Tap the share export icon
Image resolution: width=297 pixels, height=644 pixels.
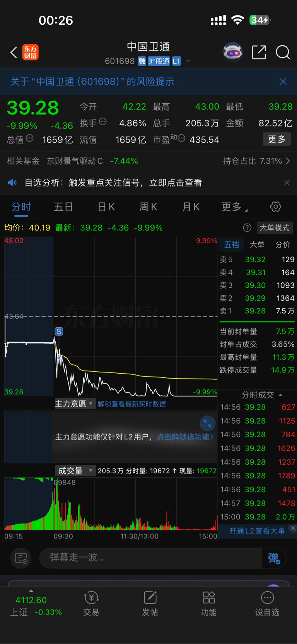tap(259, 52)
